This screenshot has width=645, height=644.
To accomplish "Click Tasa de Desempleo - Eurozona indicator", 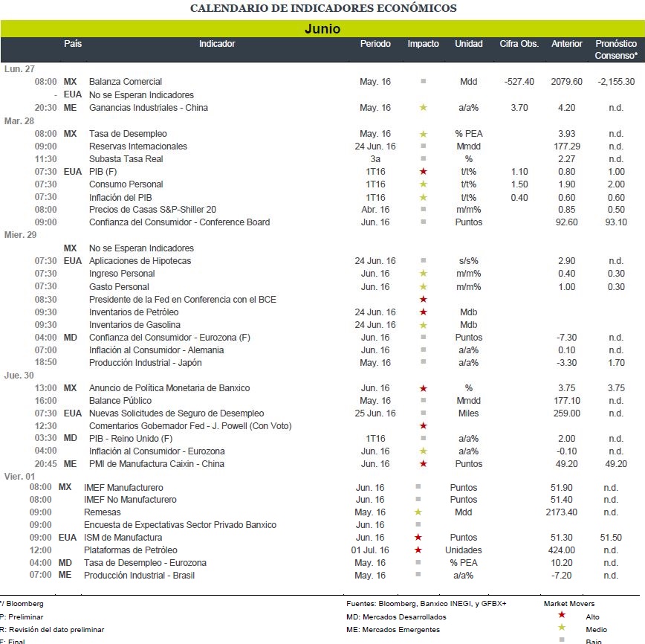I will pos(145,563).
